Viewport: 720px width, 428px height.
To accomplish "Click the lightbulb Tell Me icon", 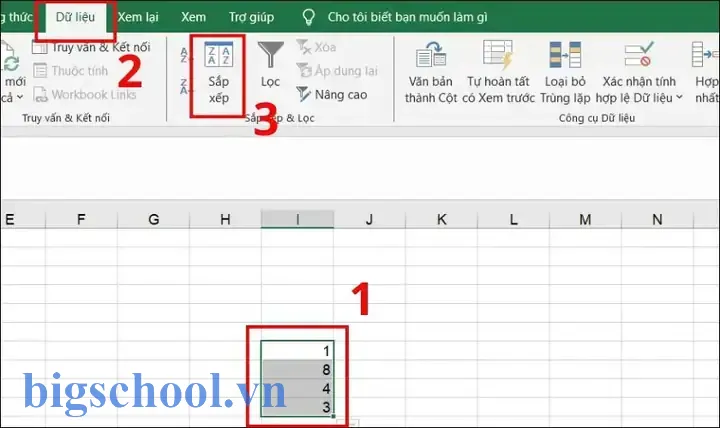I will point(309,17).
